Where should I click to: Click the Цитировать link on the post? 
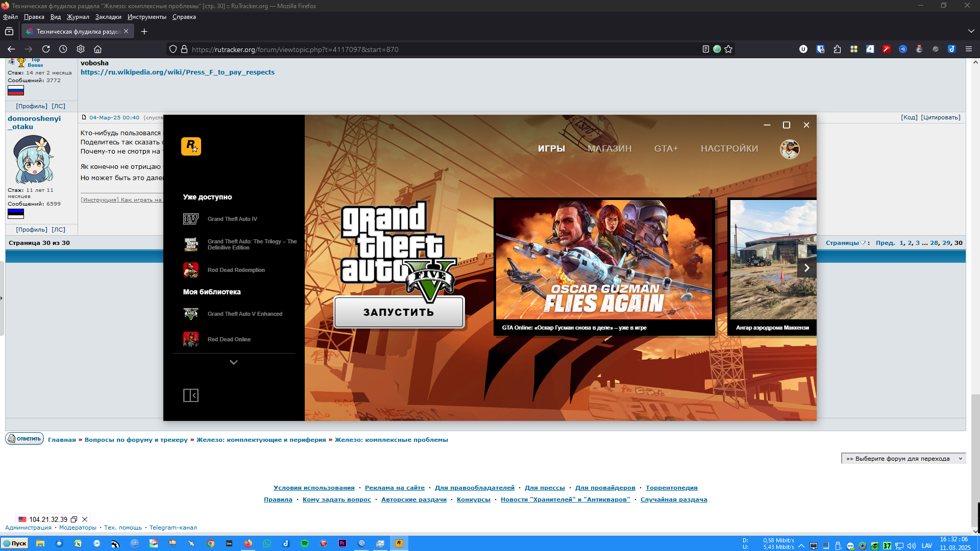point(941,117)
